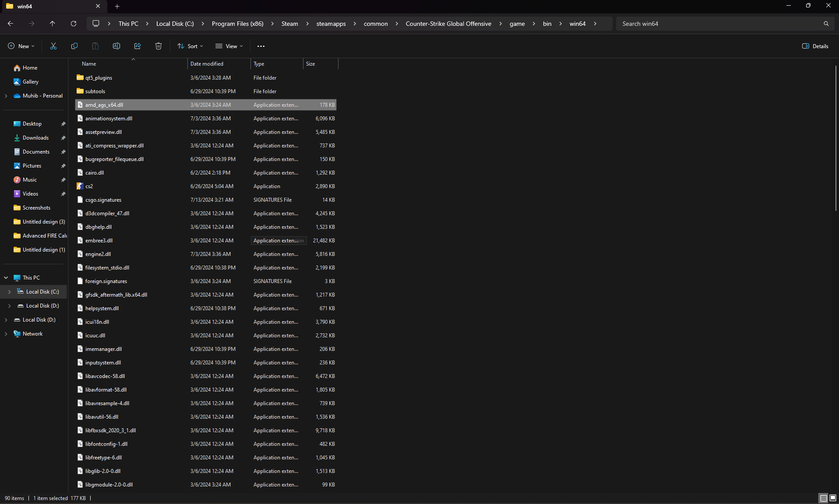Viewport: 839px width, 504px height.
Task: Open Pictures in the sidebar
Action: (x=32, y=166)
